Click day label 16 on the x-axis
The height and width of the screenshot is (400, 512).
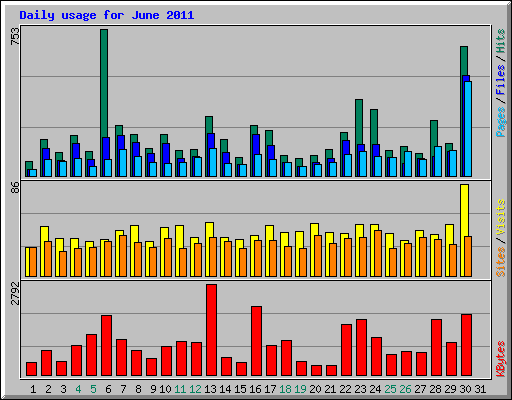[x=255, y=389]
